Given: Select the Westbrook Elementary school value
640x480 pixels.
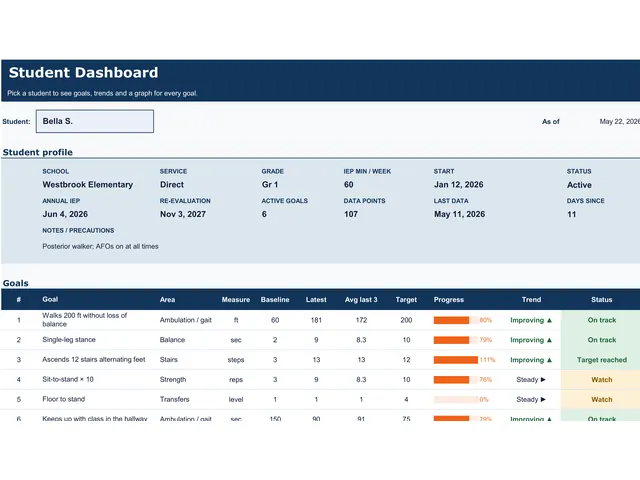Looking at the screenshot, I should tap(88, 184).
